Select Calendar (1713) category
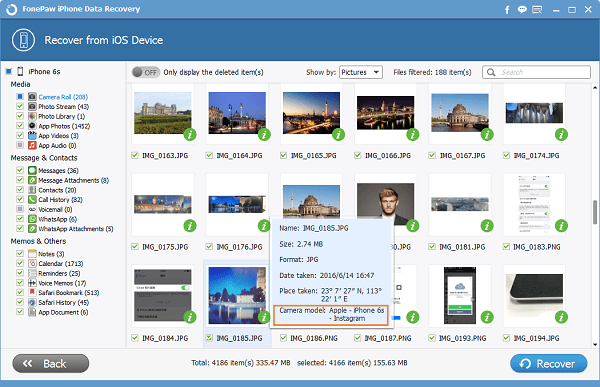600x387 pixels. tap(61, 263)
